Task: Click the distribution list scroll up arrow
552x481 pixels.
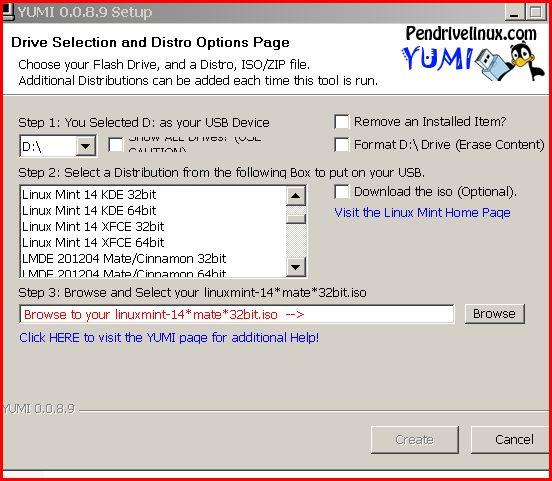Action: 295,195
